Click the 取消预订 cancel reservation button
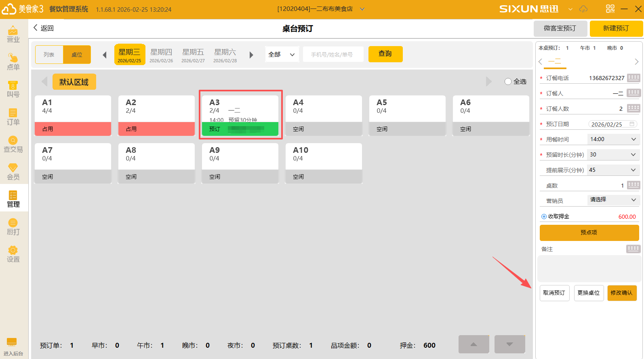 (x=554, y=293)
